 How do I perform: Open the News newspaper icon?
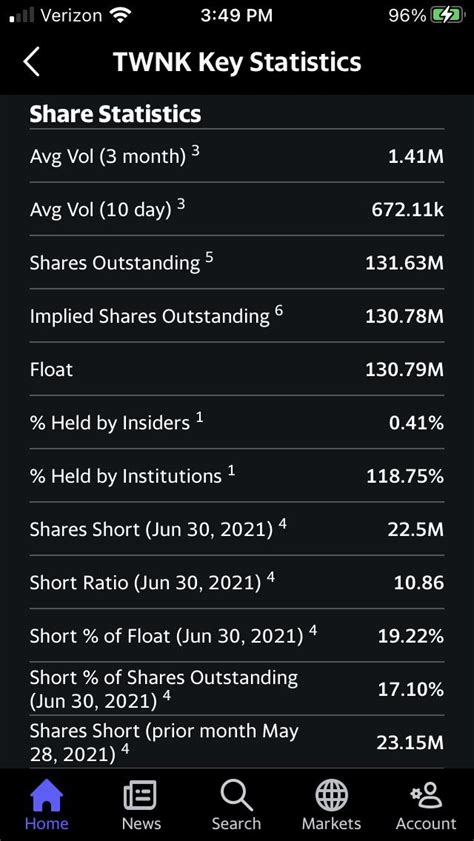pyautogui.click(x=140, y=795)
